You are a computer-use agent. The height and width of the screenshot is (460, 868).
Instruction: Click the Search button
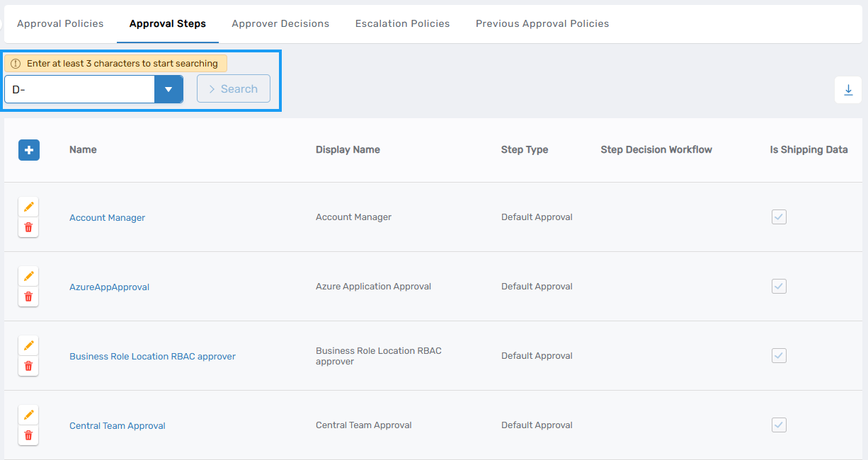coord(233,88)
